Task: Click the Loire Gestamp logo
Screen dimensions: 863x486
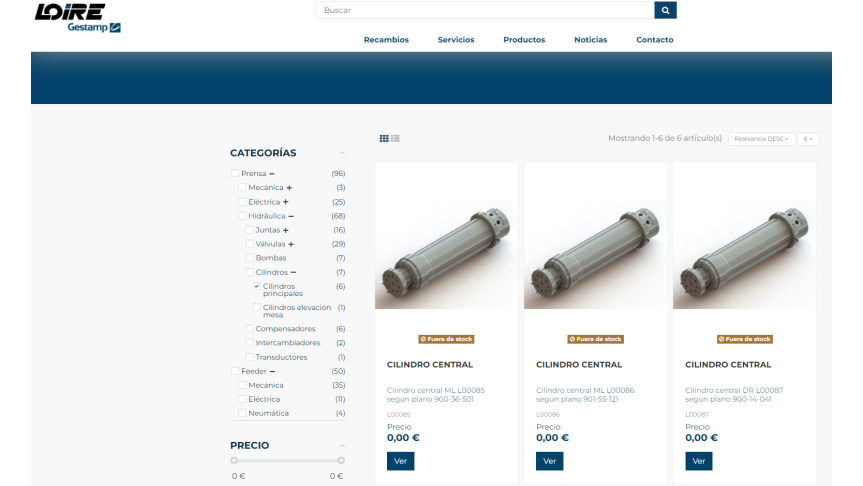Action: [78, 17]
